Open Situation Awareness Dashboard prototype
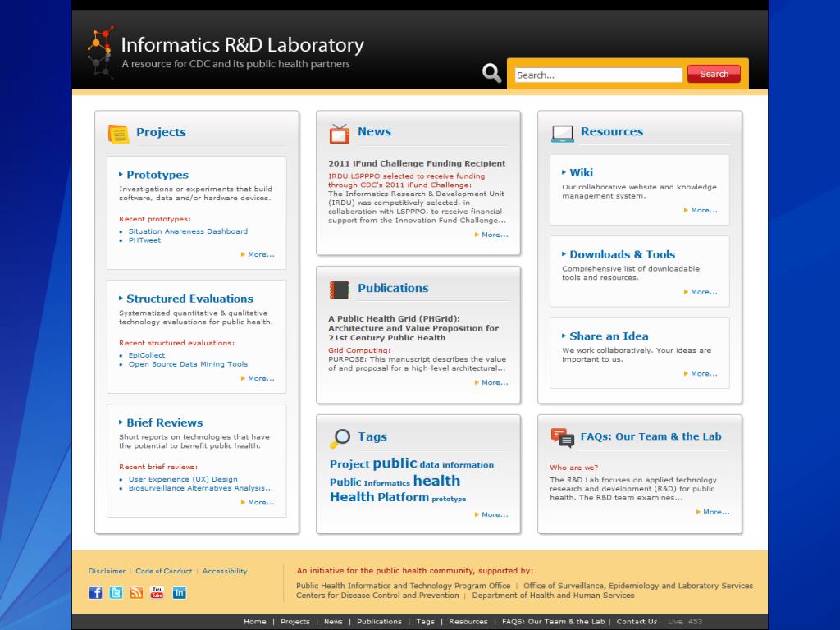 (x=188, y=231)
